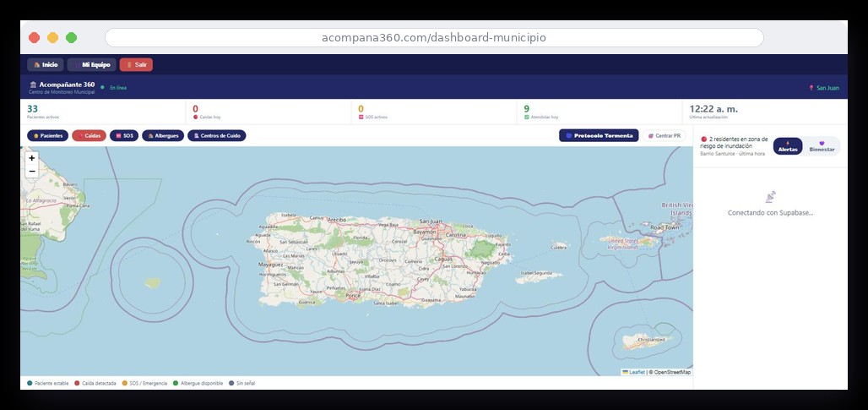Click the San Juan municipality label

827,88
